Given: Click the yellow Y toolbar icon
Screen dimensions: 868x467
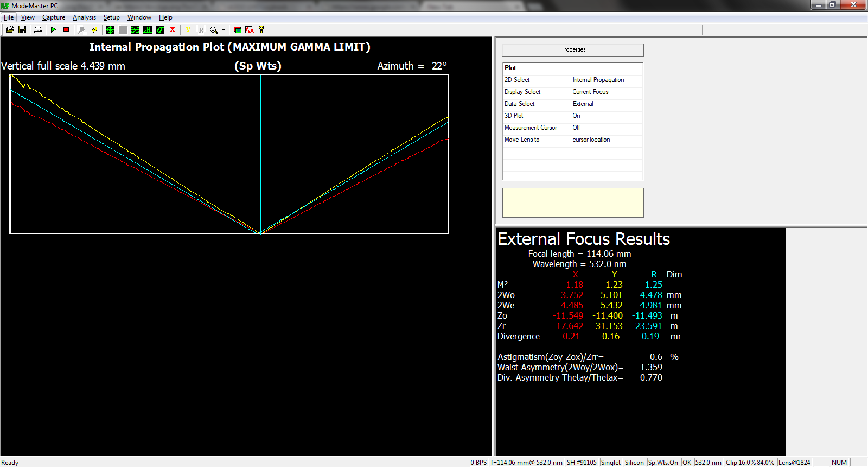Looking at the screenshot, I should 188,30.
